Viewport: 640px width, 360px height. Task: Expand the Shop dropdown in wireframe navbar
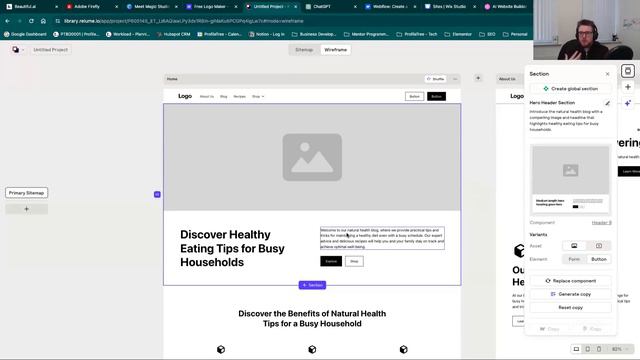click(x=258, y=96)
